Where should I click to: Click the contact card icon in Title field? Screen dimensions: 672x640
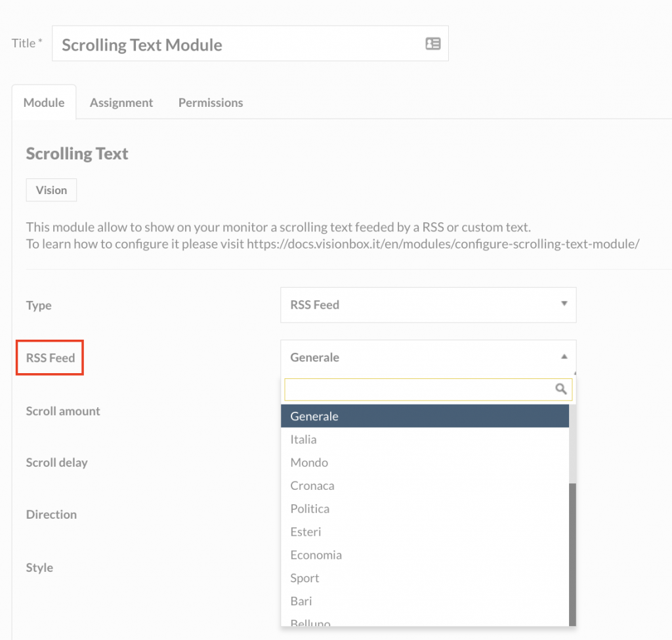[x=433, y=44]
